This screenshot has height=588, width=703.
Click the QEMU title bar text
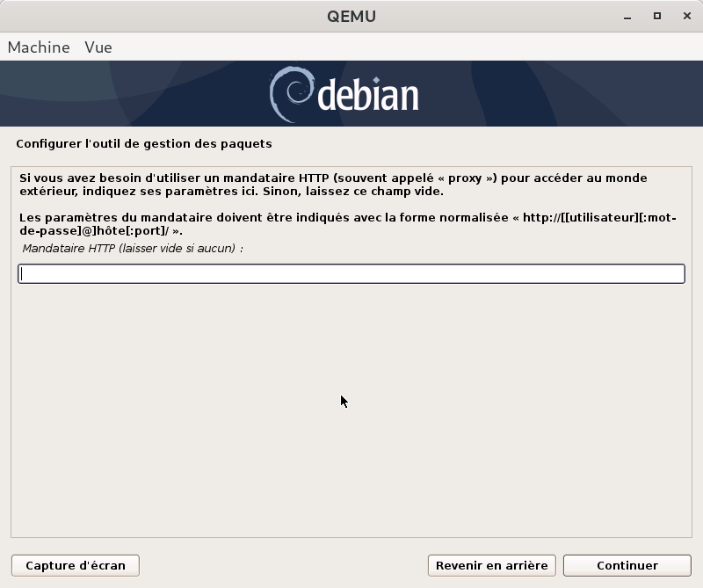351,16
